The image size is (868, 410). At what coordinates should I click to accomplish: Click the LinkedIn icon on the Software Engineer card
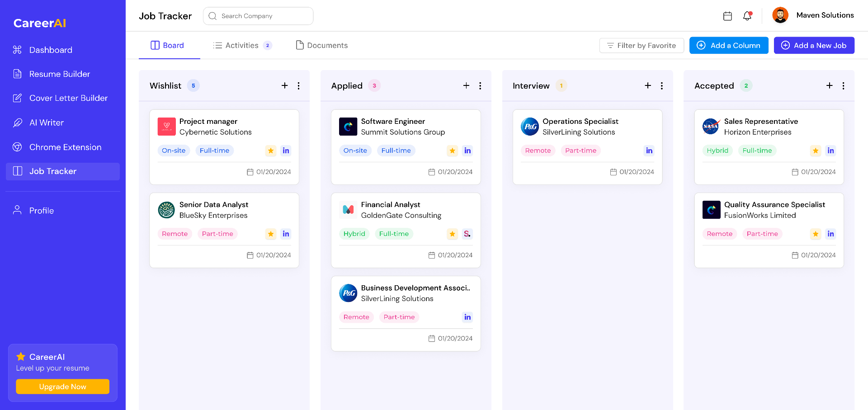point(467,151)
